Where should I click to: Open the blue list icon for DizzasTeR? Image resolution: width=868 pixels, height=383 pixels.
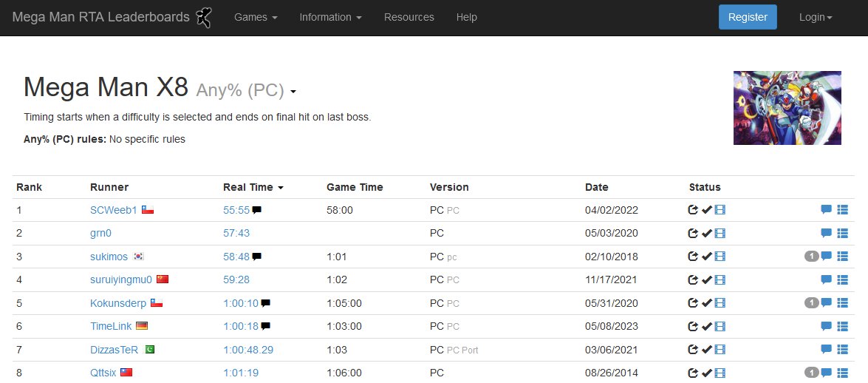[x=843, y=349]
